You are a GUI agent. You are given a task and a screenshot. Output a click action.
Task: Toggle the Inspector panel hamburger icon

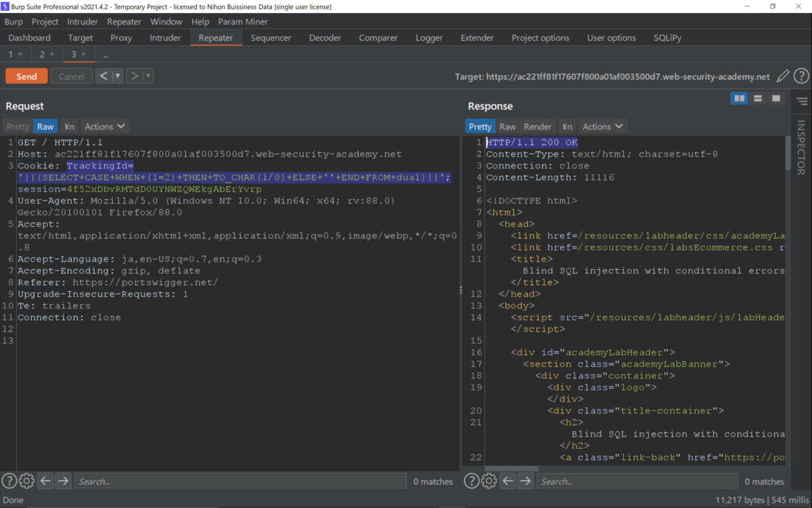[802, 102]
